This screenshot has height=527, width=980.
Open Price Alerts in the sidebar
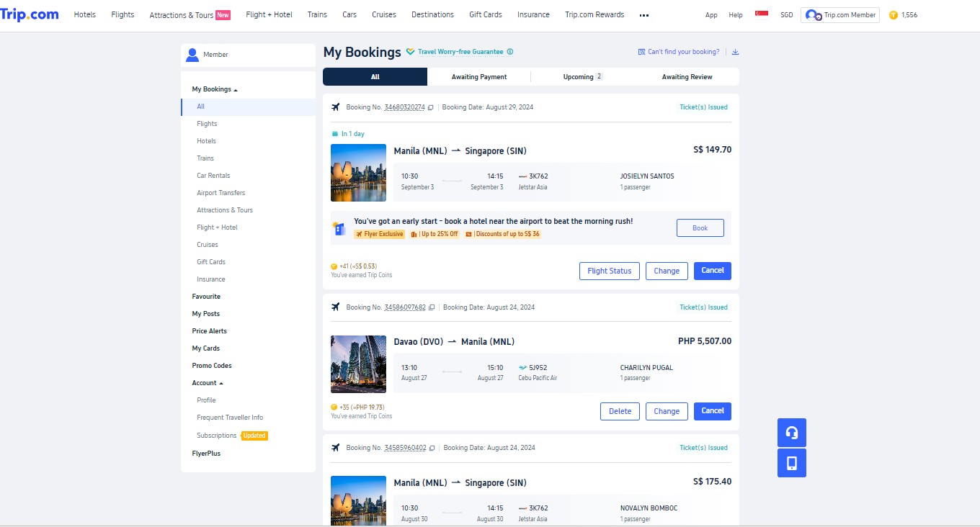(x=209, y=331)
